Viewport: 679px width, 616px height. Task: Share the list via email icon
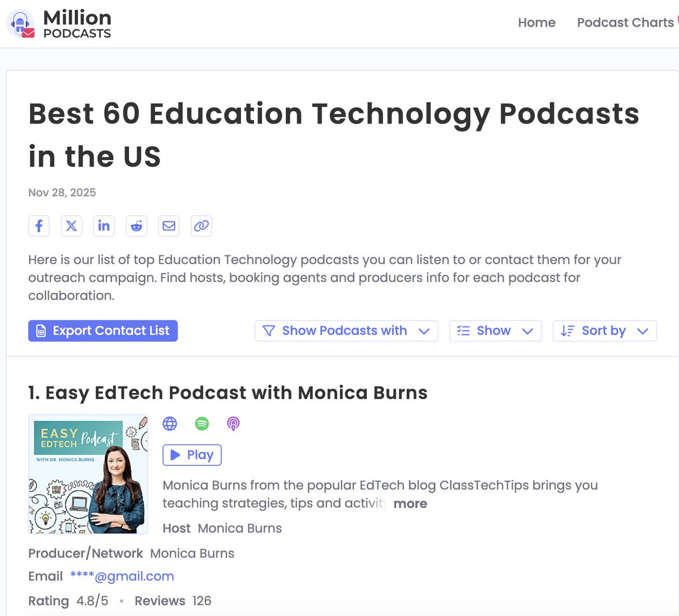[x=169, y=226]
